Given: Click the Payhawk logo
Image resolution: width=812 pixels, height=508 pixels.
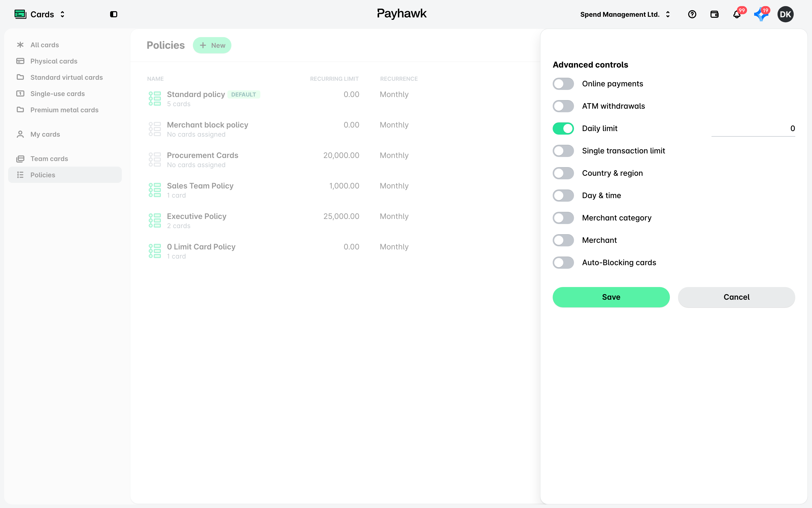Looking at the screenshot, I should tap(402, 14).
